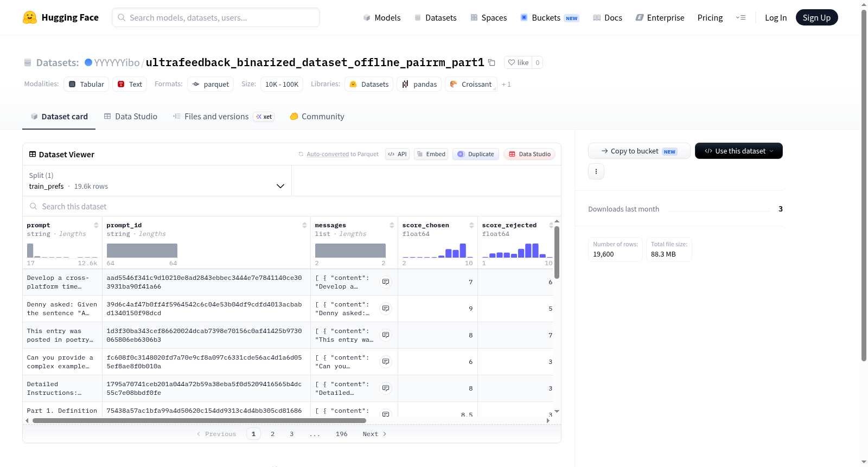Open the extra navigation menu icon
The height and width of the screenshot is (467, 868).
coord(741,17)
